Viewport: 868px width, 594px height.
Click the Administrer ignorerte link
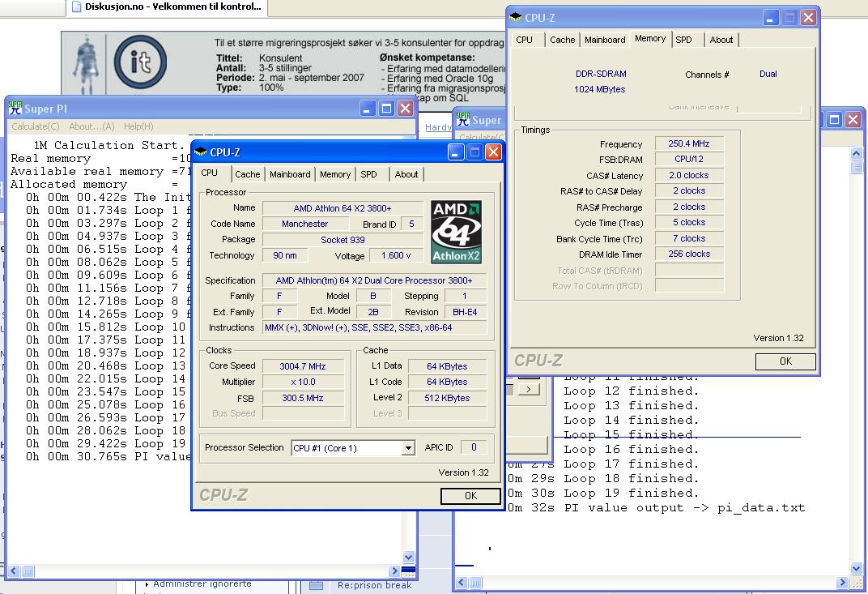click(x=202, y=583)
